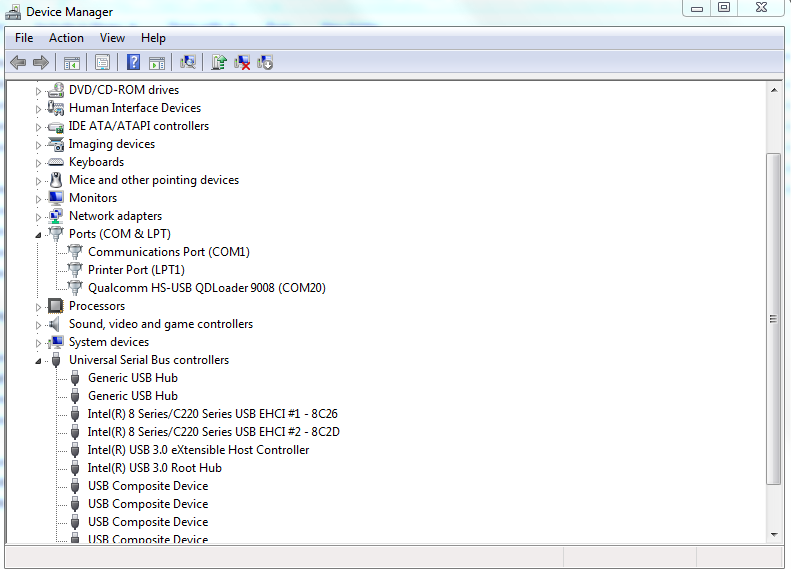Viewport: 791px width, 569px height.
Task: Collapse Universal Serial Bus controllers node
Action: point(39,360)
